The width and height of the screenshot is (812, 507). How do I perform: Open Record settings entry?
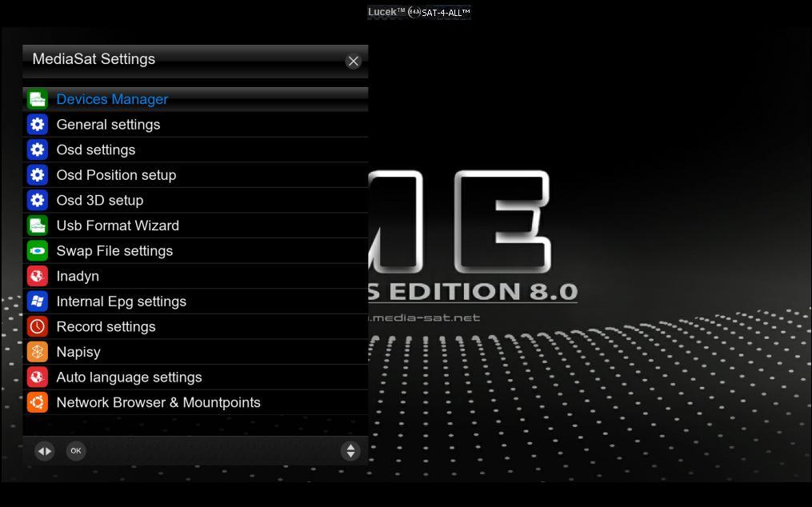pyautogui.click(x=195, y=327)
